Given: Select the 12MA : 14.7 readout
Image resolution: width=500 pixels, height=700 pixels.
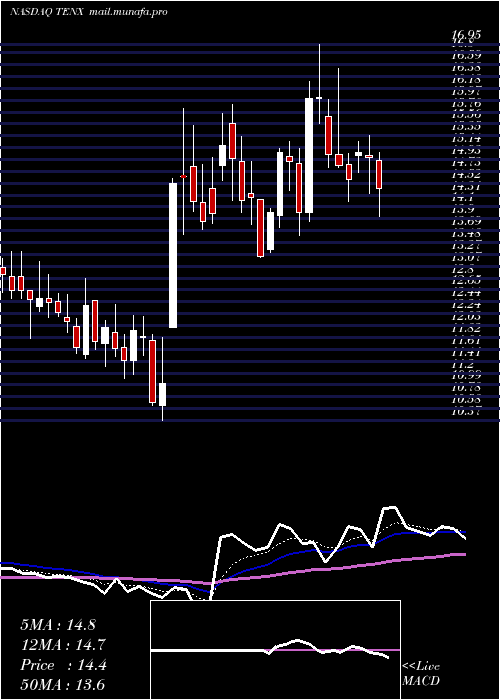Looking at the screenshot, I should (63, 645).
